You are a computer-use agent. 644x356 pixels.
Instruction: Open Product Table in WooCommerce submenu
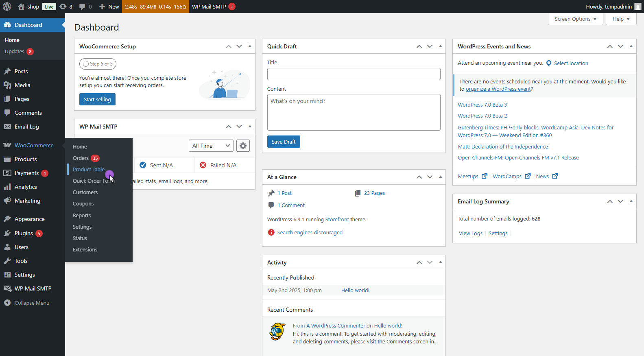tap(89, 169)
